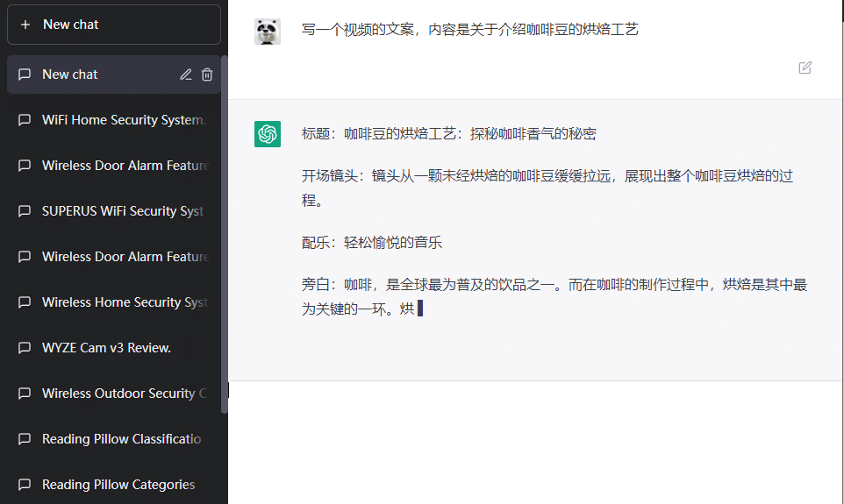Click chat icon beside WYZE Cam v3 Review

point(25,348)
